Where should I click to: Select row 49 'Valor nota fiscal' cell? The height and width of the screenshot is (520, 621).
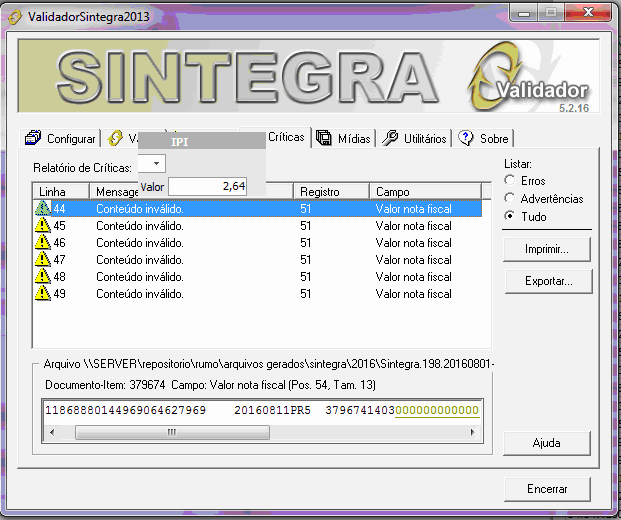413,294
